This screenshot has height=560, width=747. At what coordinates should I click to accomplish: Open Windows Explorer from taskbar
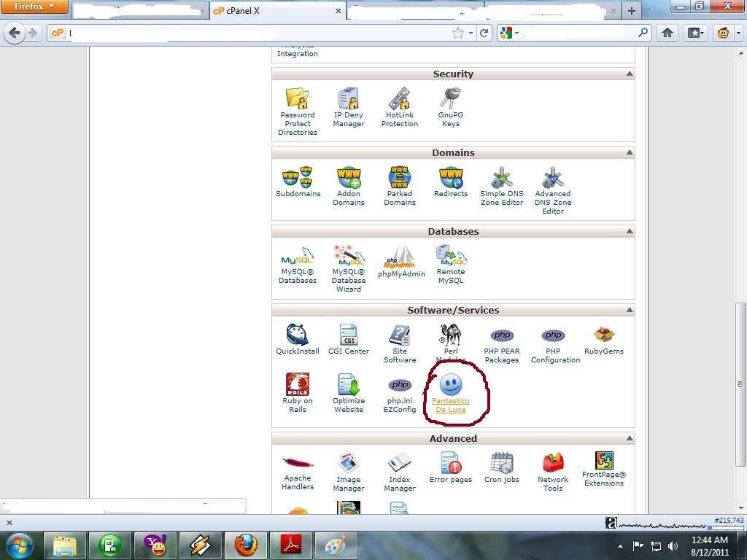65,545
